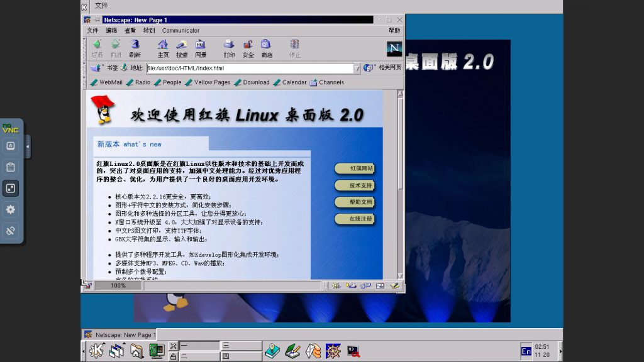This screenshot has height=362, width=644.
Task: Open the 文件 menu in Netscape
Action: click(92, 30)
